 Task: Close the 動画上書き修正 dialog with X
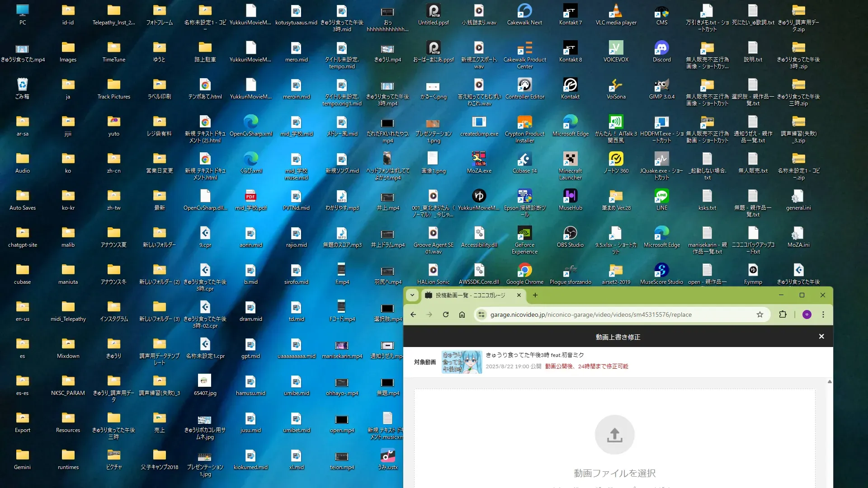click(821, 337)
